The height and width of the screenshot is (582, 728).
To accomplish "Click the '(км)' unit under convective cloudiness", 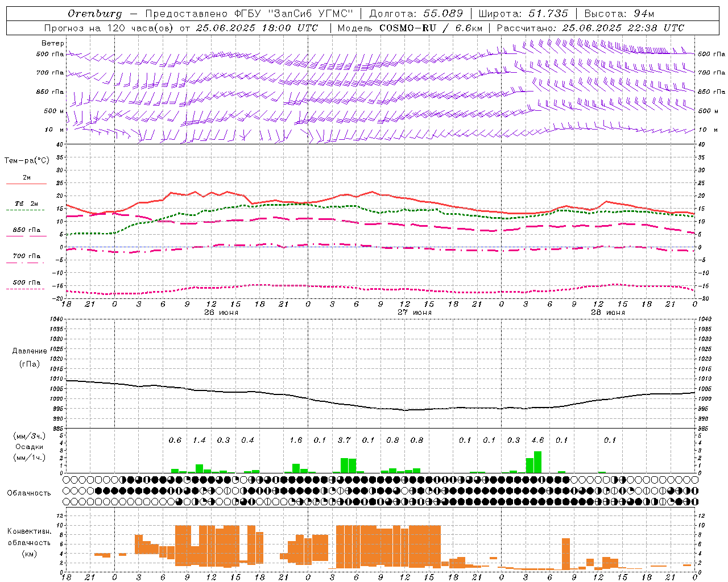I will pos(30,554).
